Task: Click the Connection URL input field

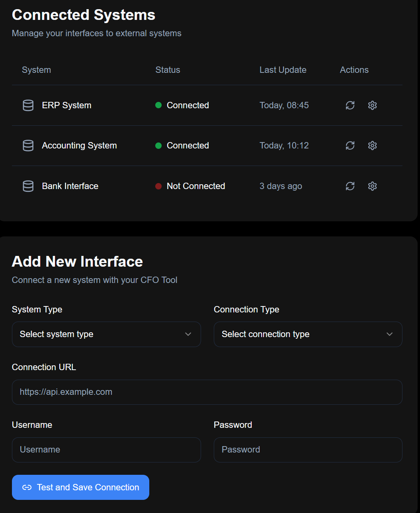Action: click(207, 392)
